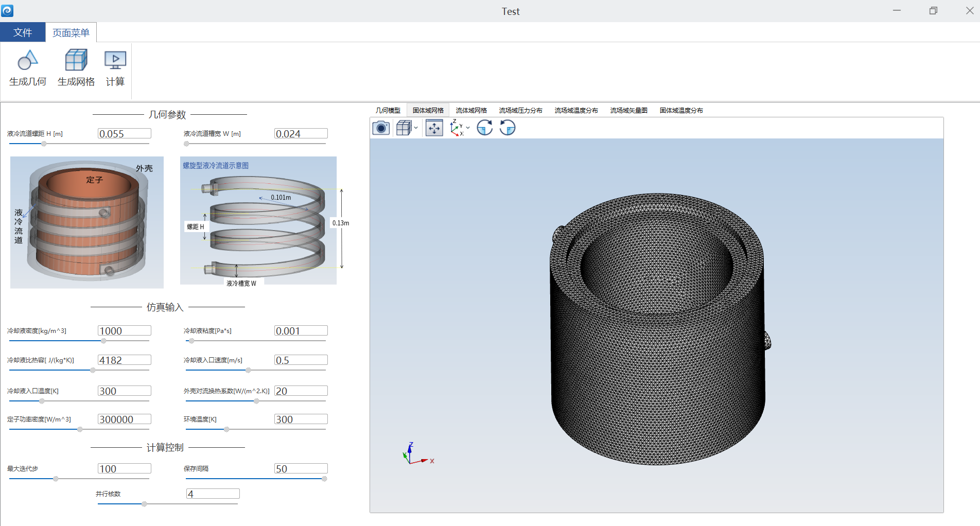
Task: Click the 冷却液粘度 input field
Action: (x=301, y=331)
